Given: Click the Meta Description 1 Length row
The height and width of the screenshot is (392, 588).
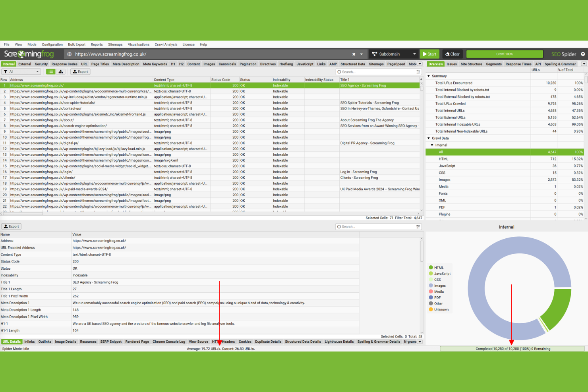Looking at the screenshot, I should 180,310.
